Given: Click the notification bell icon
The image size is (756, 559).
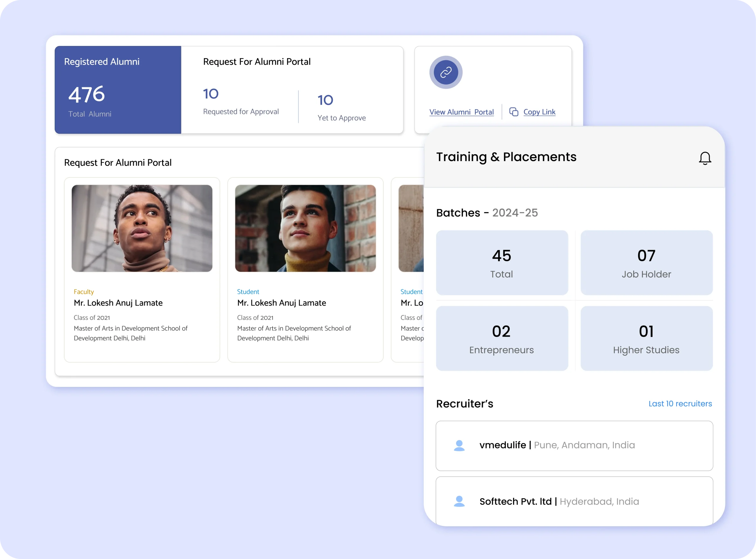Looking at the screenshot, I should click(705, 158).
